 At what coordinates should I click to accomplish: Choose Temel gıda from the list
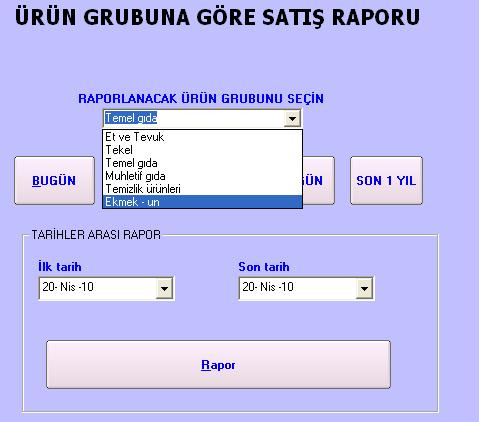tap(202, 163)
